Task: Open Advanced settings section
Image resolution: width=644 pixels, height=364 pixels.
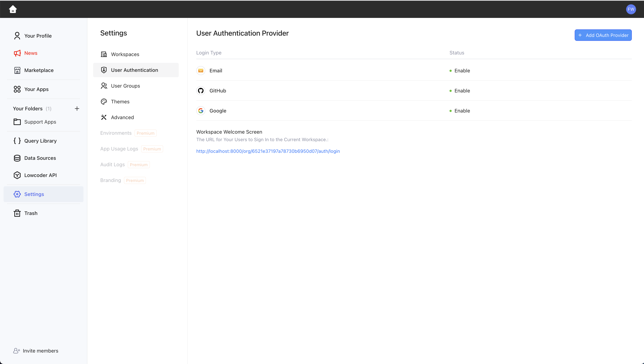Action: tap(122, 117)
